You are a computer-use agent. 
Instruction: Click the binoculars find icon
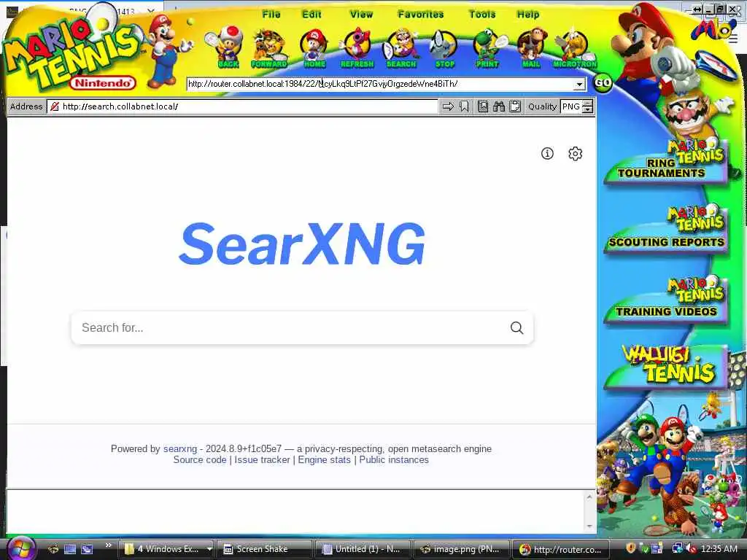(499, 106)
